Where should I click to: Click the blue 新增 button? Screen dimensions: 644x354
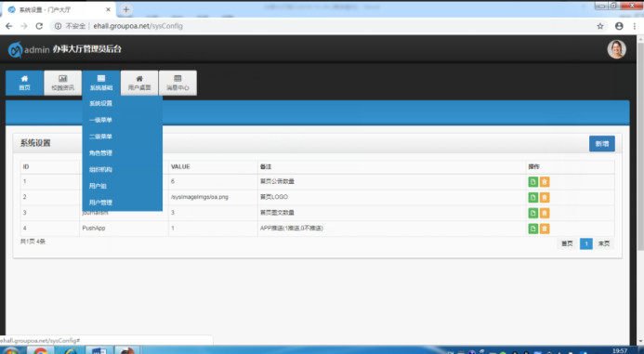click(x=601, y=144)
